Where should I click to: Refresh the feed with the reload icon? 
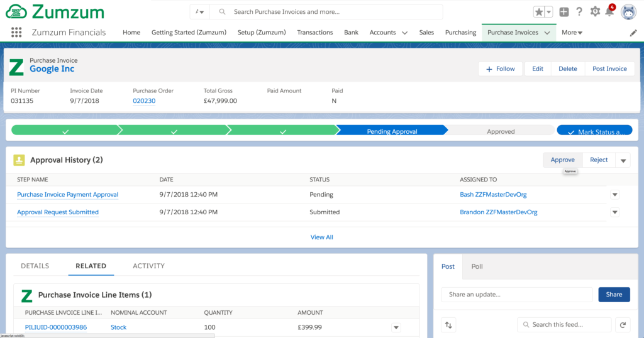(623, 325)
